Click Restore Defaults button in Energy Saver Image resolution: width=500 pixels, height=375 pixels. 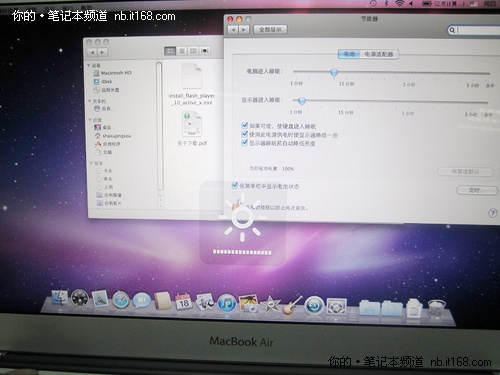pos(465,172)
